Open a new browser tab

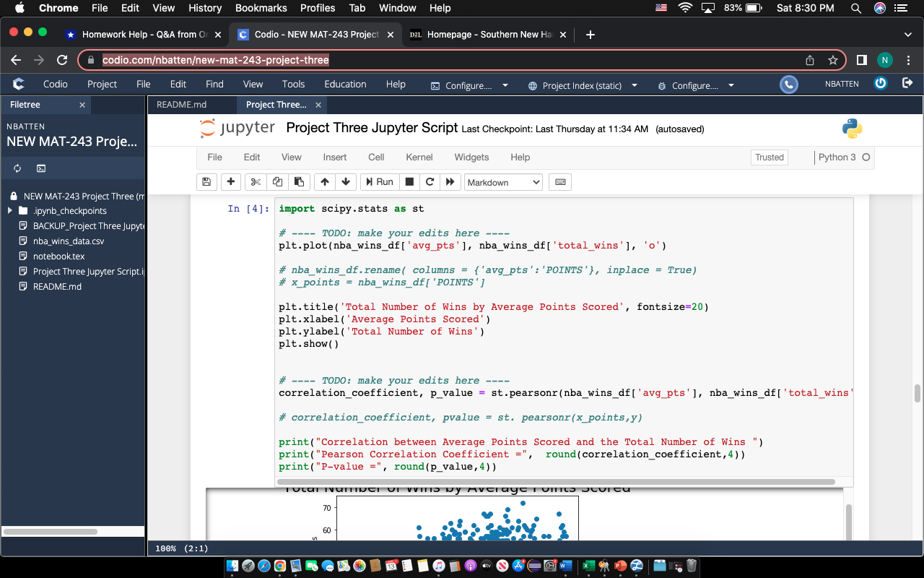click(590, 34)
